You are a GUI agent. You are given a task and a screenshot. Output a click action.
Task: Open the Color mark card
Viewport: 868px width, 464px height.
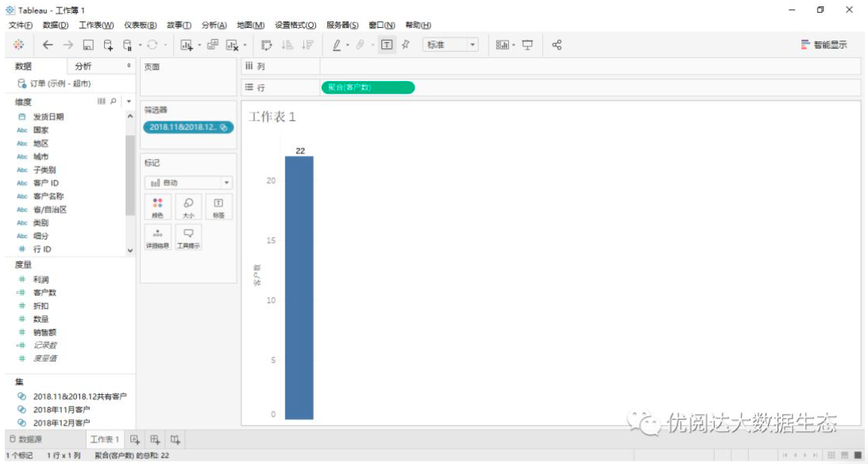[157, 207]
